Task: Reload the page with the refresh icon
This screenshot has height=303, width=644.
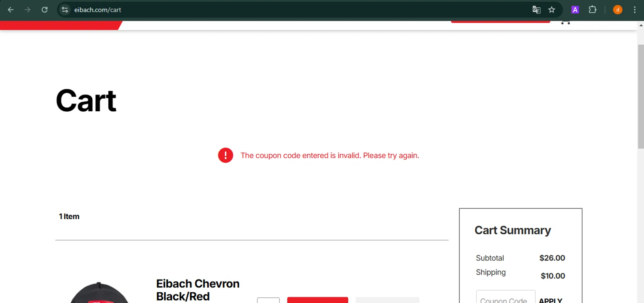Action: [x=44, y=9]
